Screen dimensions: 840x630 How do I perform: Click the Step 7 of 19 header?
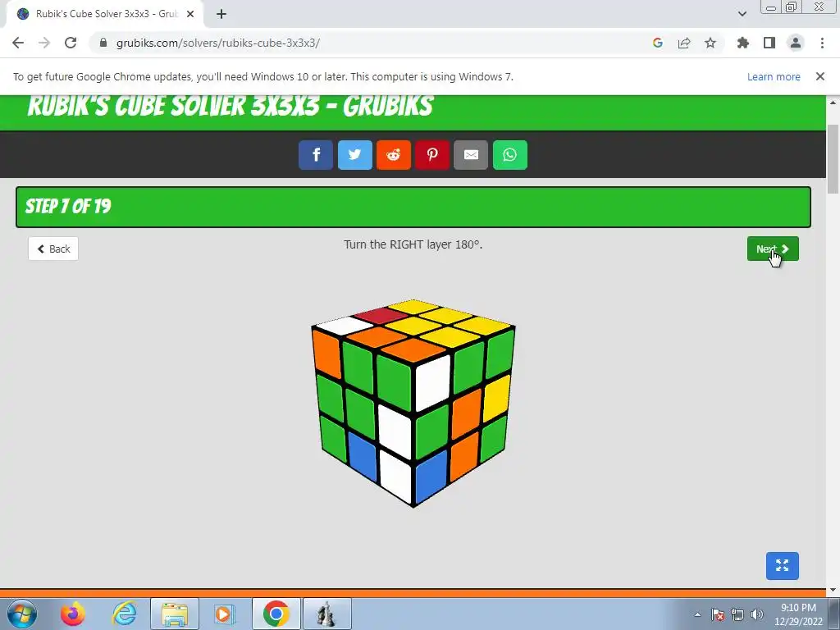[413, 207]
